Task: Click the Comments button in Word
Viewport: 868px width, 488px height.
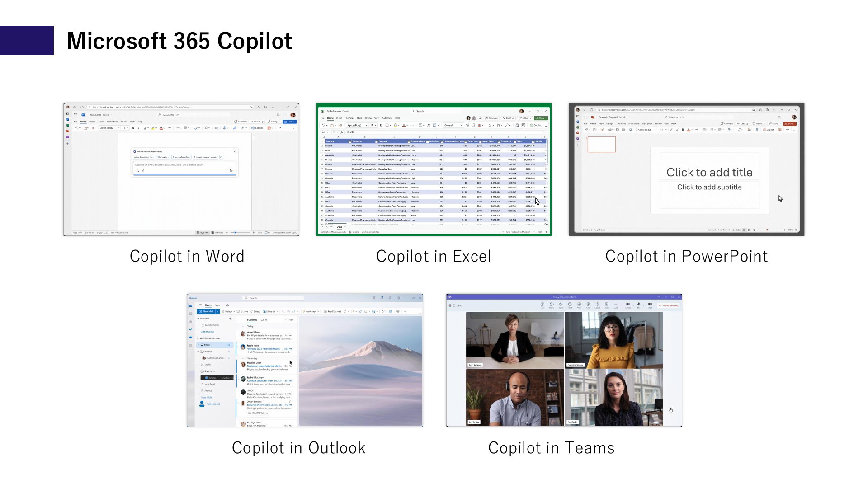Action: [x=241, y=122]
